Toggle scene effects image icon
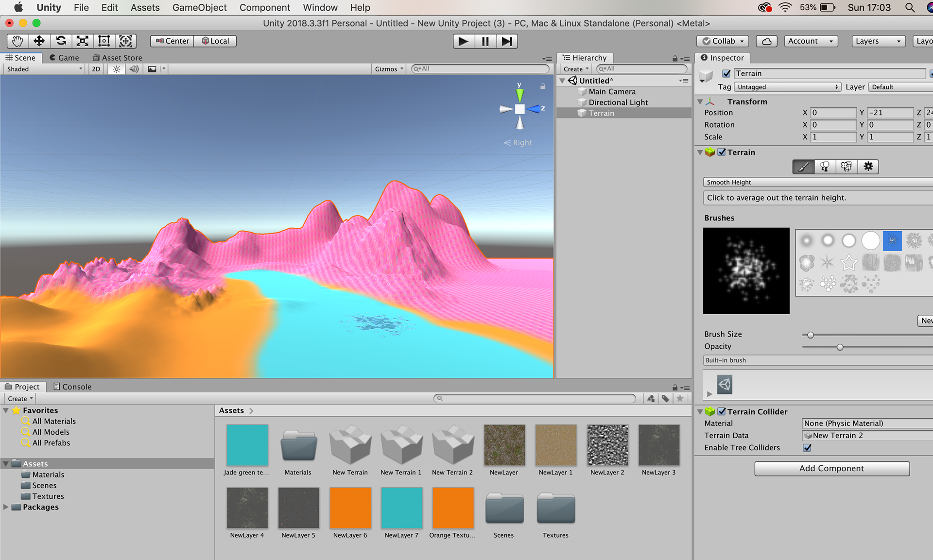This screenshot has width=933, height=560. pos(152,69)
